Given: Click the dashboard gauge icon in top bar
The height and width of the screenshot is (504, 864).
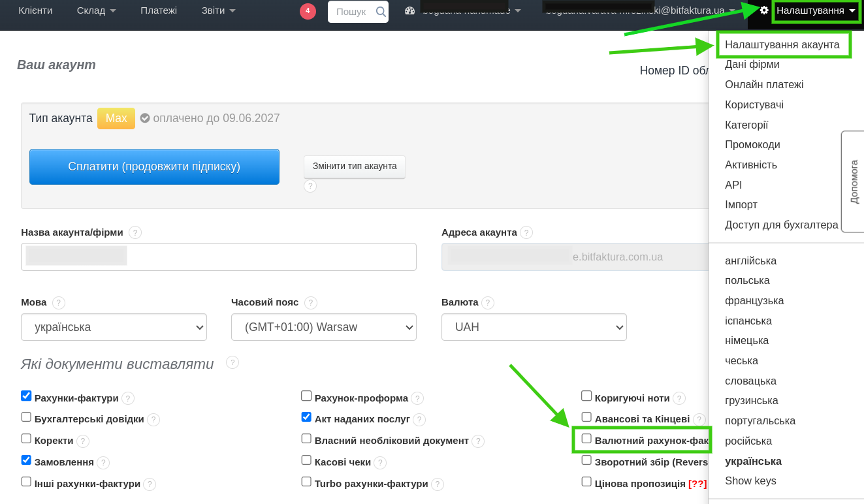Looking at the screenshot, I should [x=410, y=11].
